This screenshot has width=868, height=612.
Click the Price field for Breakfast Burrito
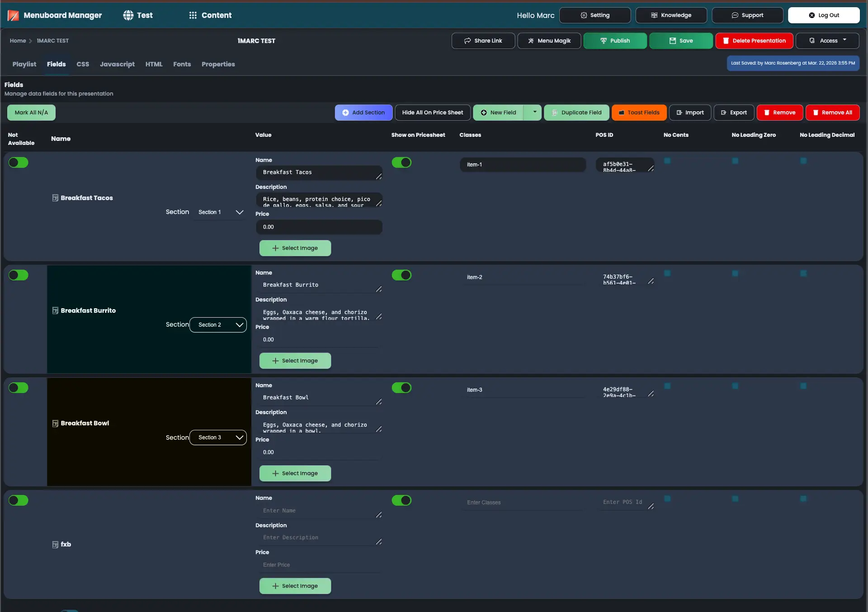tap(319, 339)
